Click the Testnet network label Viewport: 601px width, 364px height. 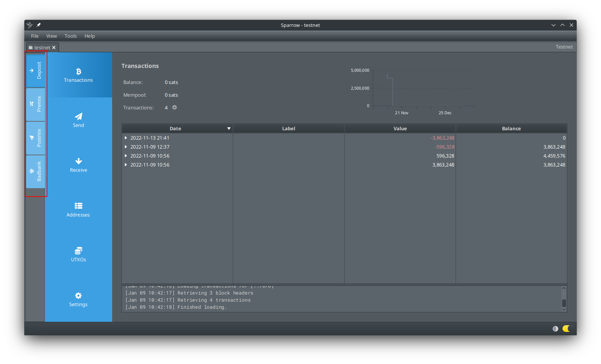click(564, 47)
